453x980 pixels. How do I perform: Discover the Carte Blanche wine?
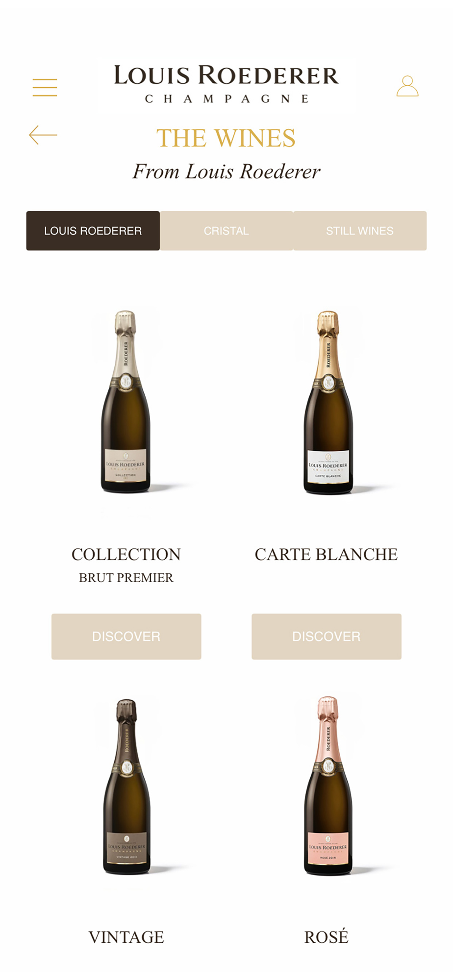[x=327, y=637]
